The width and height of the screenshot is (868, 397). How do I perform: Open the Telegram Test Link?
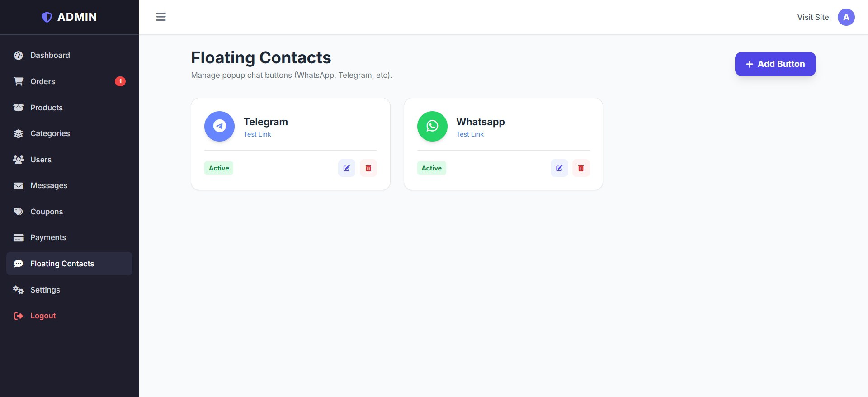click(x=257, y=134)
